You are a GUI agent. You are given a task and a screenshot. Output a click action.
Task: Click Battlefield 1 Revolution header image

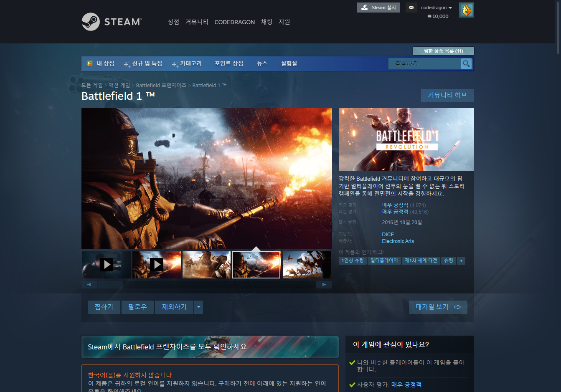[406, 139]
